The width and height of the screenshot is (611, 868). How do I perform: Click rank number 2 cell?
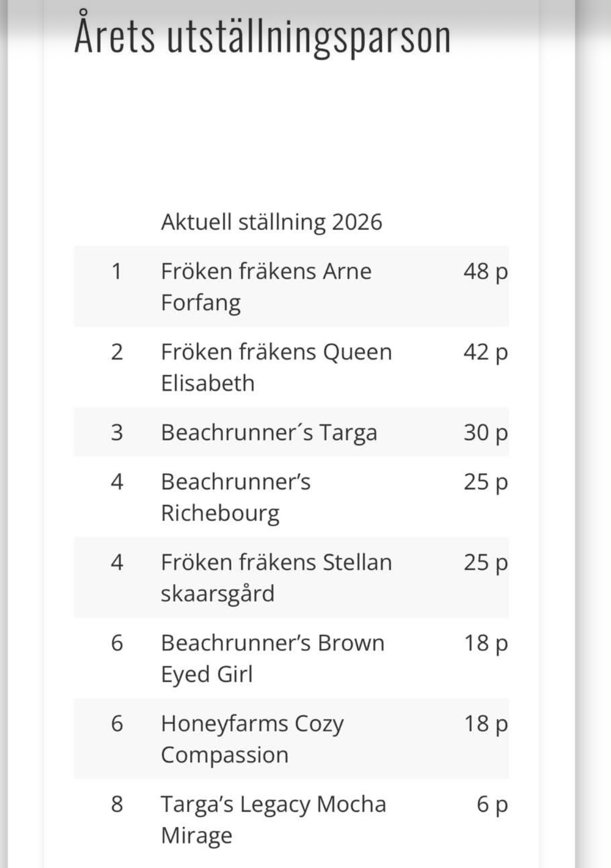click(117, 352)
